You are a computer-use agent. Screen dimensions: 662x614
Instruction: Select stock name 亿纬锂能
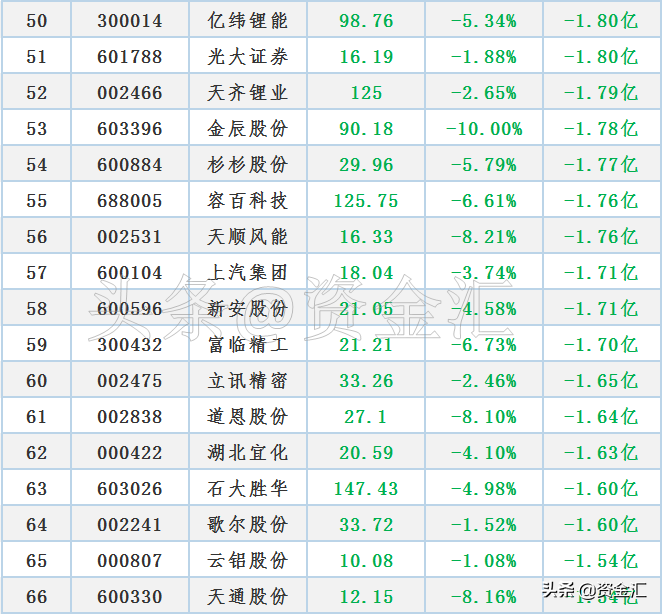(248, 21)
